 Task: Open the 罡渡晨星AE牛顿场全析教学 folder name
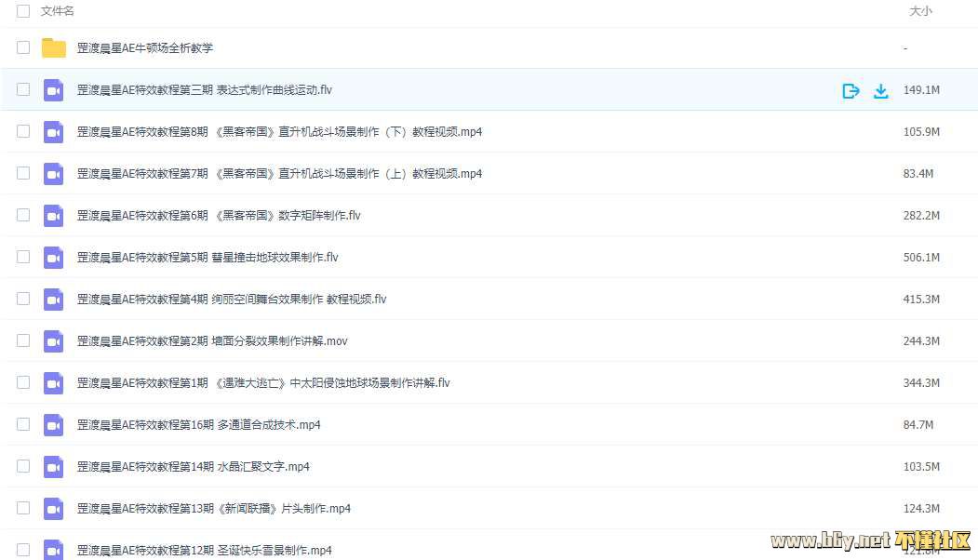[x=145, y=48]
